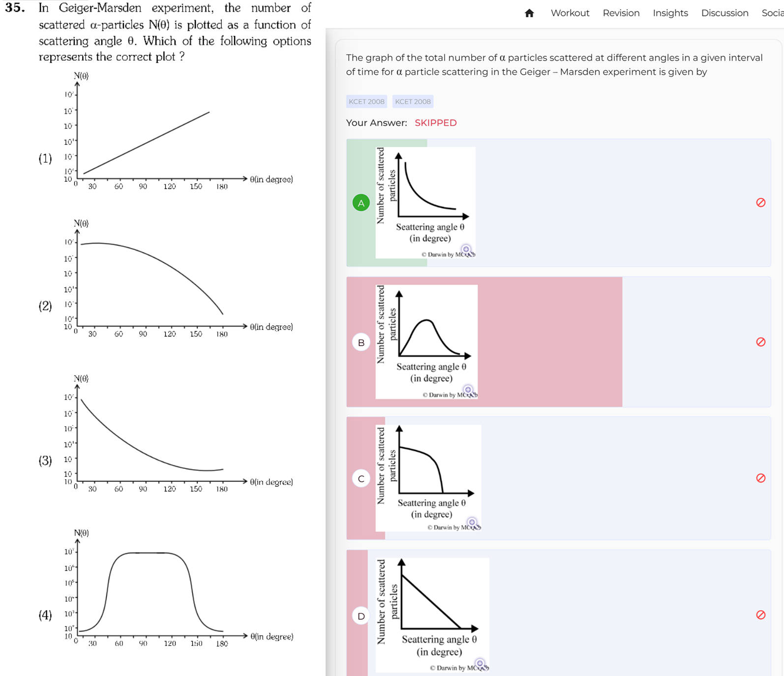The width and height of the screenshot is (784, 676).
Task: Go to the home page icon
Action: click(529, 13)
